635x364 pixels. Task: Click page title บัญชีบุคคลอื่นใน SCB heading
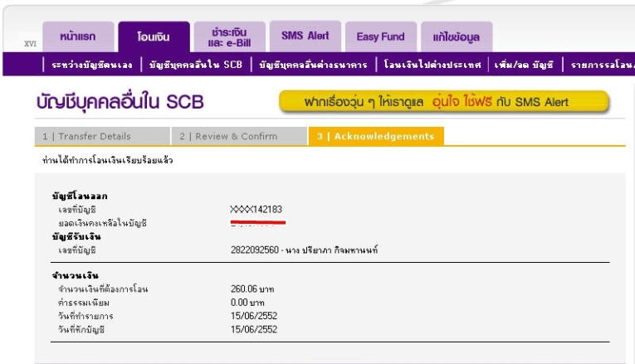(120, 101)
